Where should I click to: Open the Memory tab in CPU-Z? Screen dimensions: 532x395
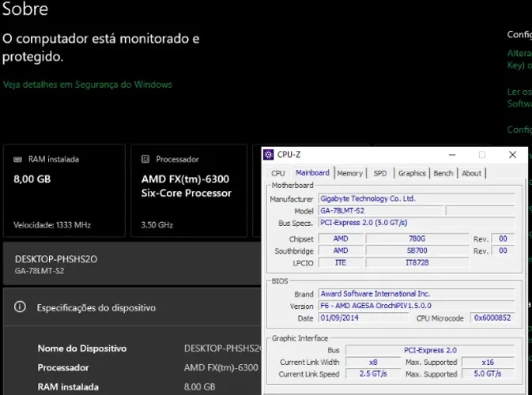click(x=350, y=173)
